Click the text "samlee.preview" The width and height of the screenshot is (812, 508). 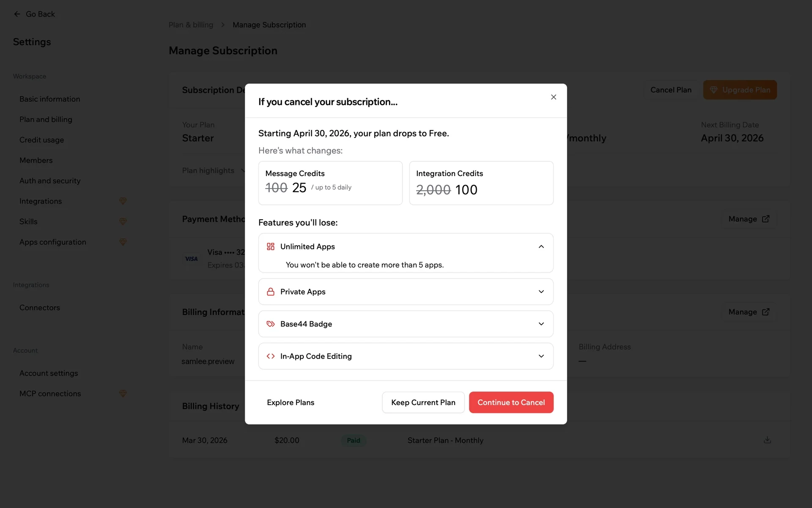coord(208,362)
